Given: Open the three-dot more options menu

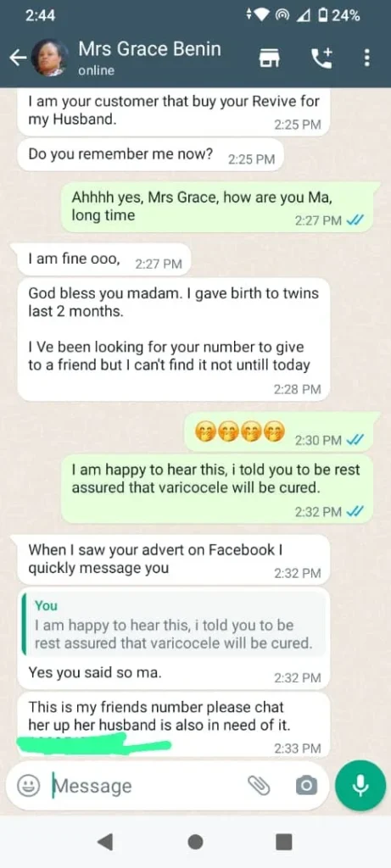Looking at the screenshot, I should point(366,58).
